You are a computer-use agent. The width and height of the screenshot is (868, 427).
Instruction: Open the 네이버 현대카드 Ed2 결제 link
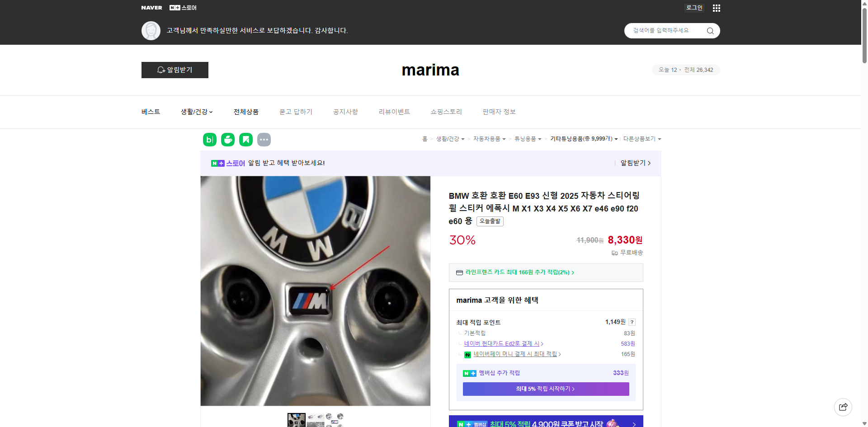pyautogui.click(x=502, y=343)
